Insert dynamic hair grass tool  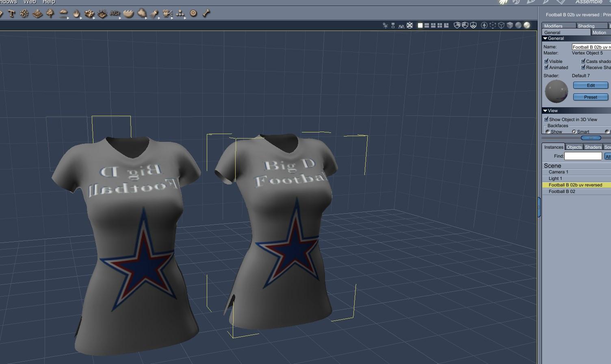(102, 14)
